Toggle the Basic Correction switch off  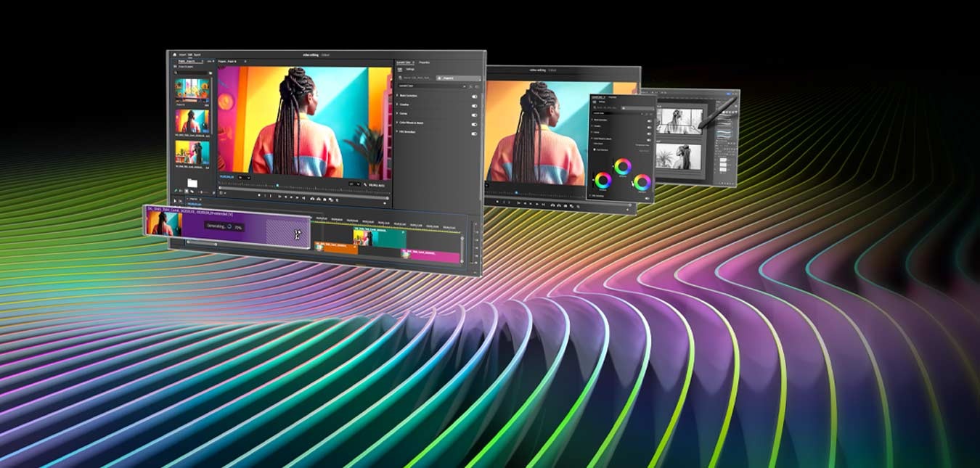click(475, 96)
